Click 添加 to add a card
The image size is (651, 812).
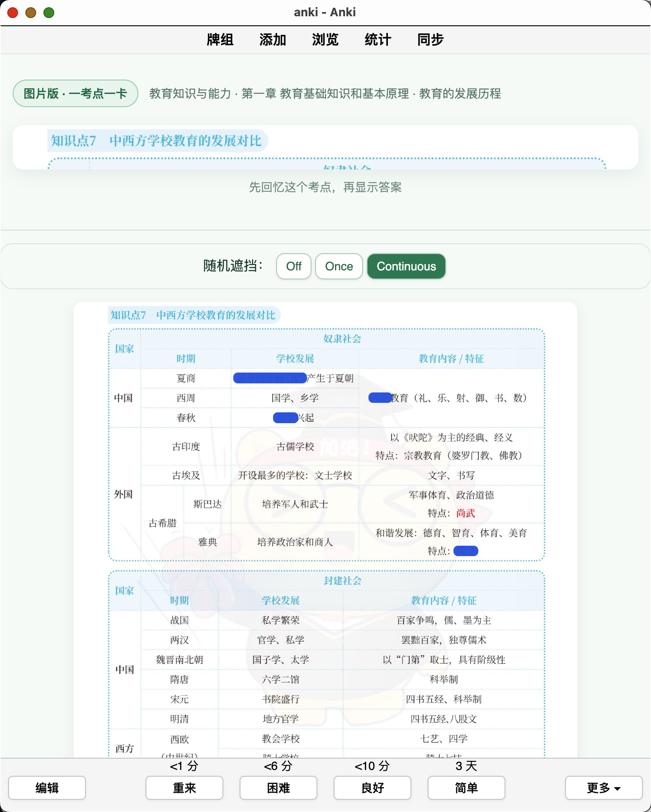tap(273, 40)
